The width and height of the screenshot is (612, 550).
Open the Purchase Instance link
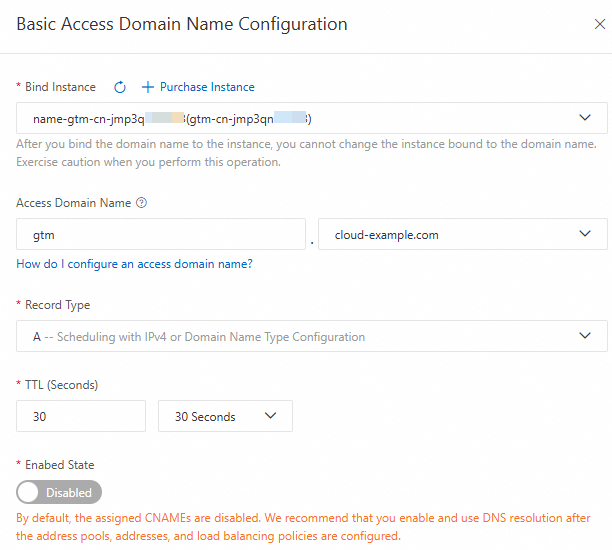coord(207,87)
